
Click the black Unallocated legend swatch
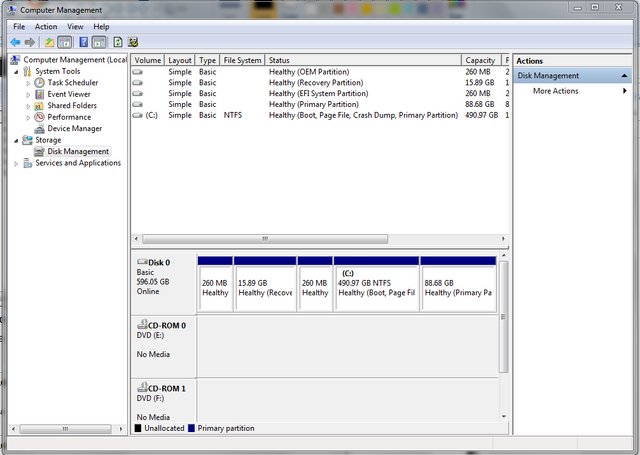point(138,428)
